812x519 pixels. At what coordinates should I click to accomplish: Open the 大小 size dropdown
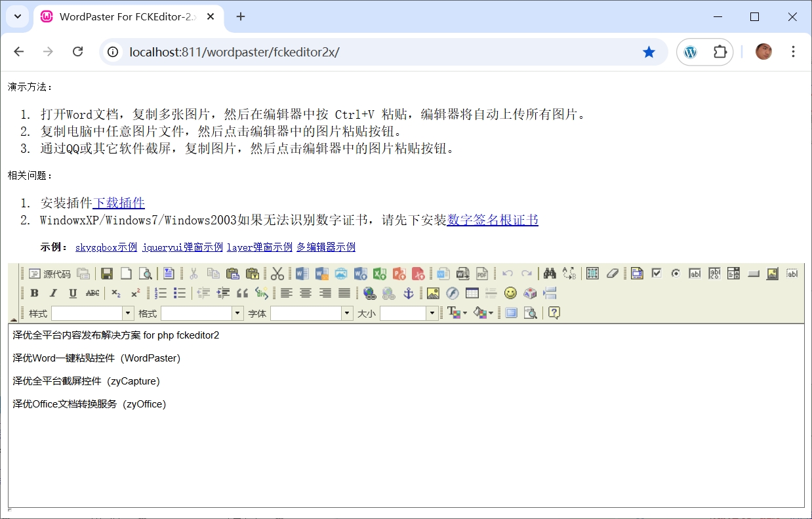click(x=432, y=314)
